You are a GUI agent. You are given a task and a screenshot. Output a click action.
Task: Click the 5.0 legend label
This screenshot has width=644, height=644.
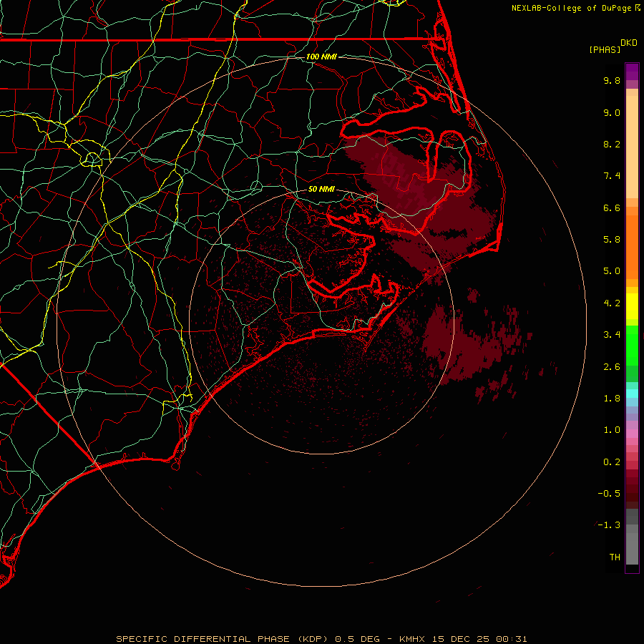point(612,271)
